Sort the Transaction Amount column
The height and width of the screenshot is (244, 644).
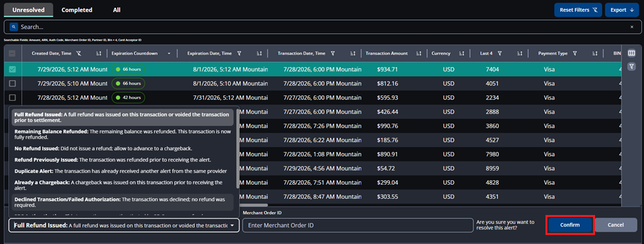pyautogui.click(x=419, y=53)
